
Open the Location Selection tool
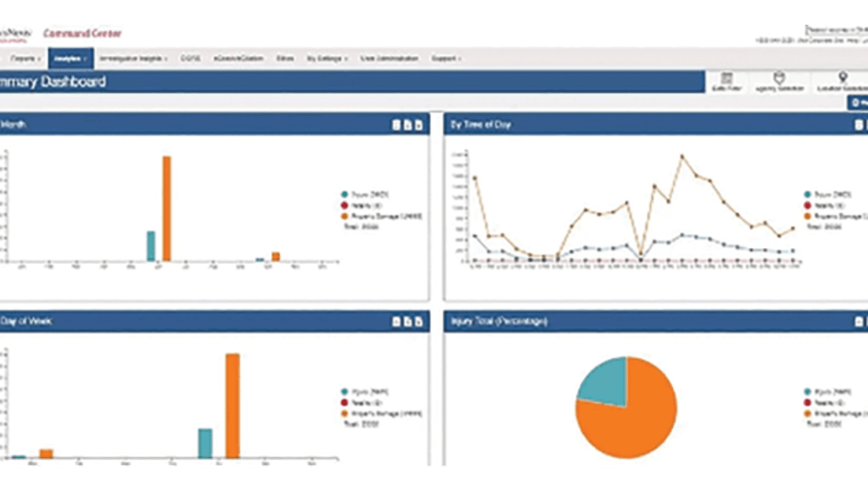841,81
